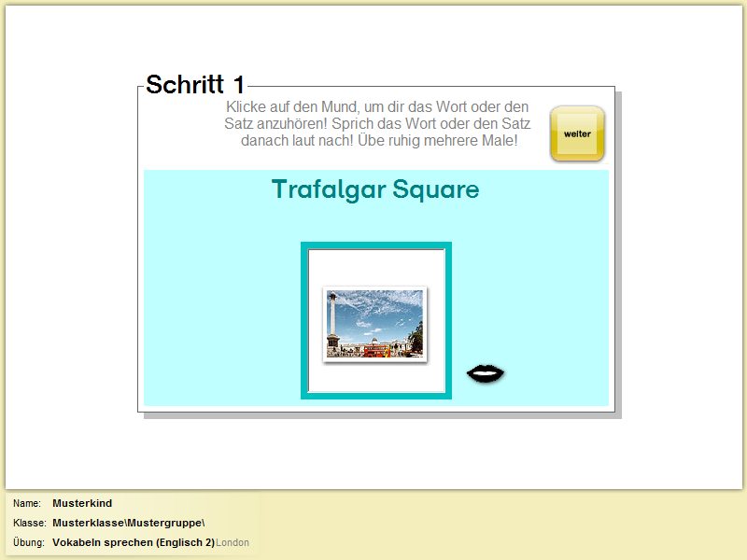The height and width of the screenshot is (560, 747).
Task: Click the Übung label in status bar
Action: point(30,542)
